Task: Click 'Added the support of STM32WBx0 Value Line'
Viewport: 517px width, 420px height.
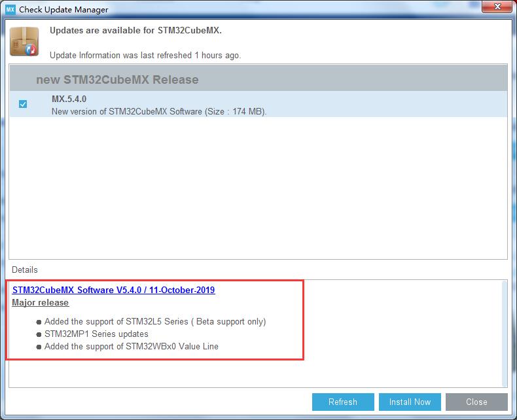Action: pyautogui.click(x=132, y=347)
